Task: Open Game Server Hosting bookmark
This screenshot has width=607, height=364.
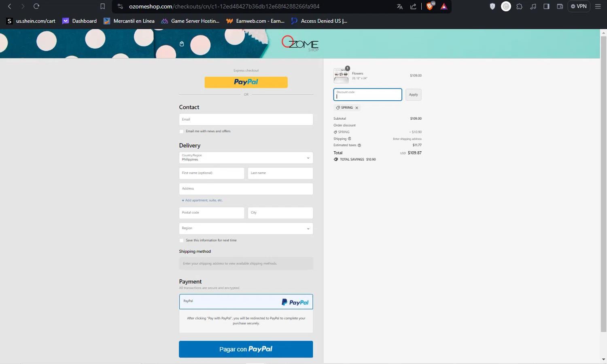Action: coord(190,21)
